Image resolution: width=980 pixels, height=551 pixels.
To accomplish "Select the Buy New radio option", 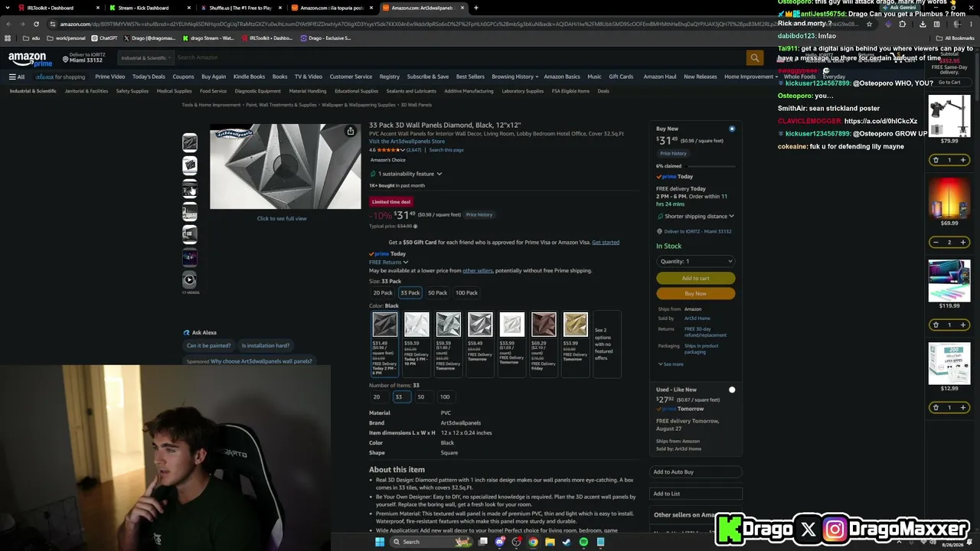I will tap(732, 129).
